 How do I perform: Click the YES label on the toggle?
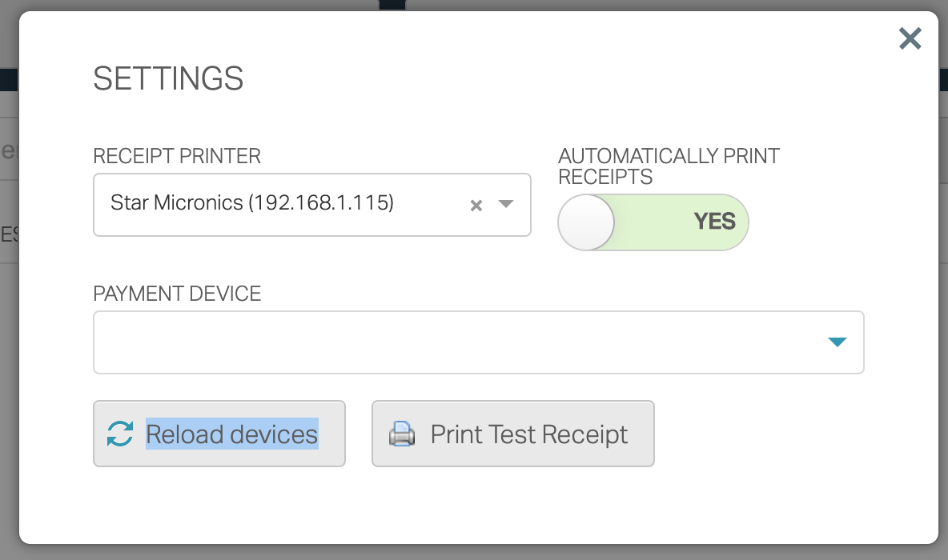(x=715, y=222)
